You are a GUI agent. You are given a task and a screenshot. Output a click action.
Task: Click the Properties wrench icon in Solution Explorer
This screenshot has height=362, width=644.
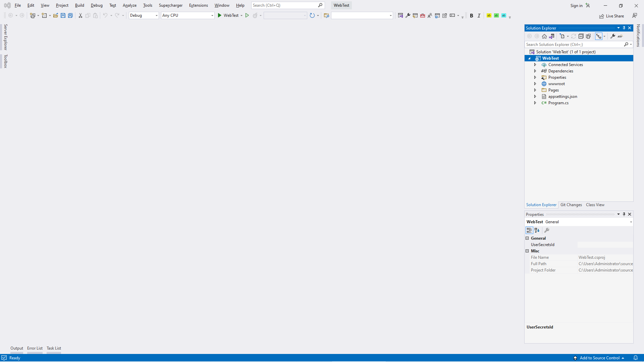(613, 36)
